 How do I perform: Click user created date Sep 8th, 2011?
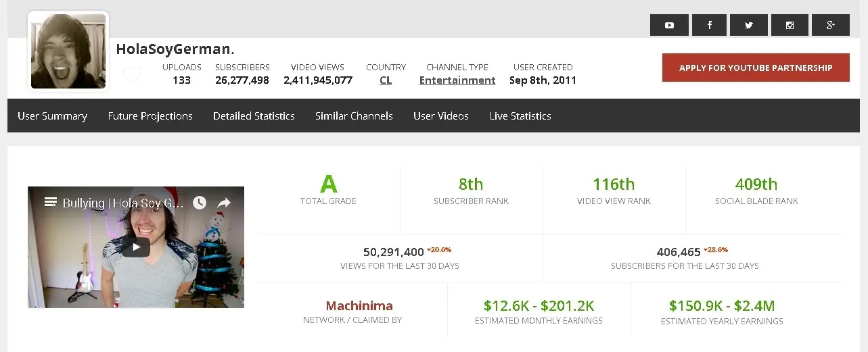click(543, 80)
